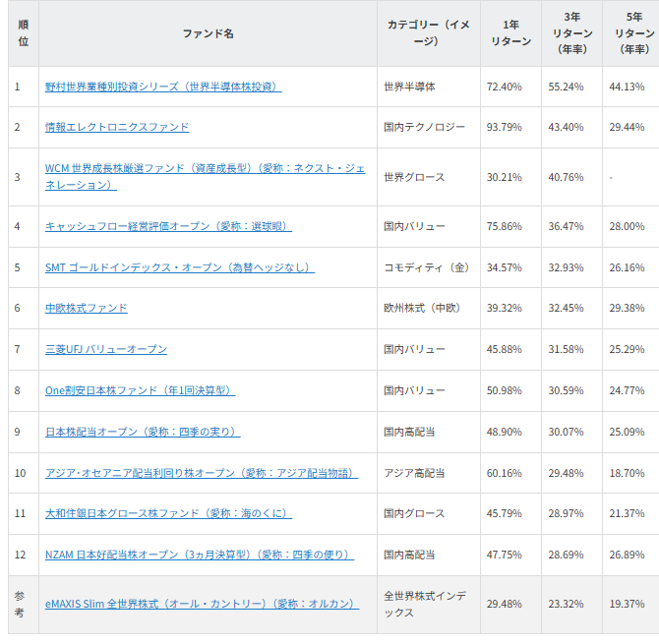
Task: Click the 32.93% three-year return value
Action: (566, 268)
